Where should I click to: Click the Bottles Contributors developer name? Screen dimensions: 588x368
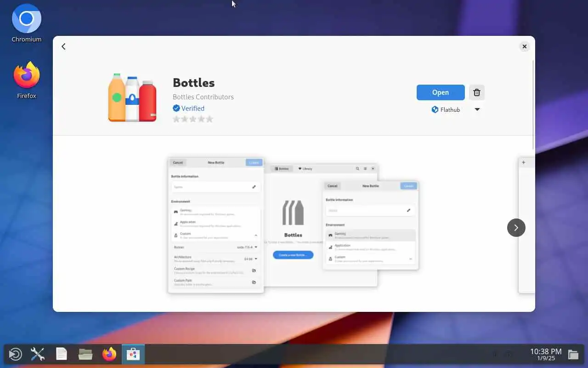point(203,97)
